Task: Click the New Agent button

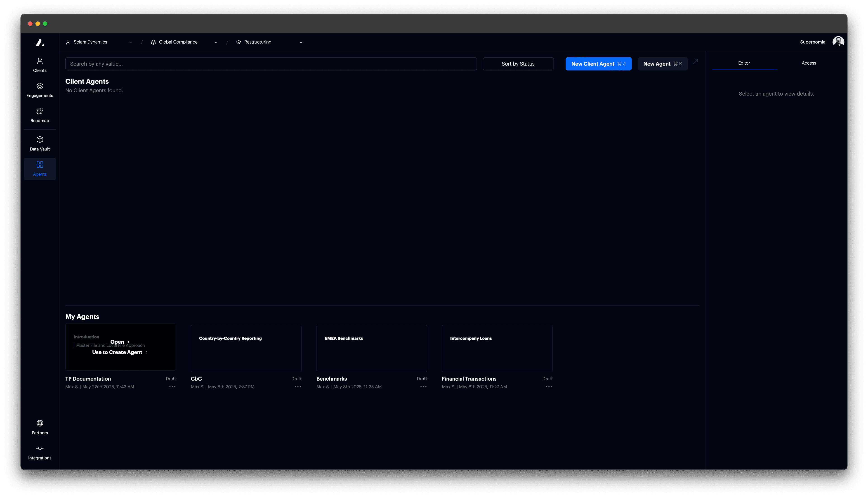Action: click(x=662, y=63)
